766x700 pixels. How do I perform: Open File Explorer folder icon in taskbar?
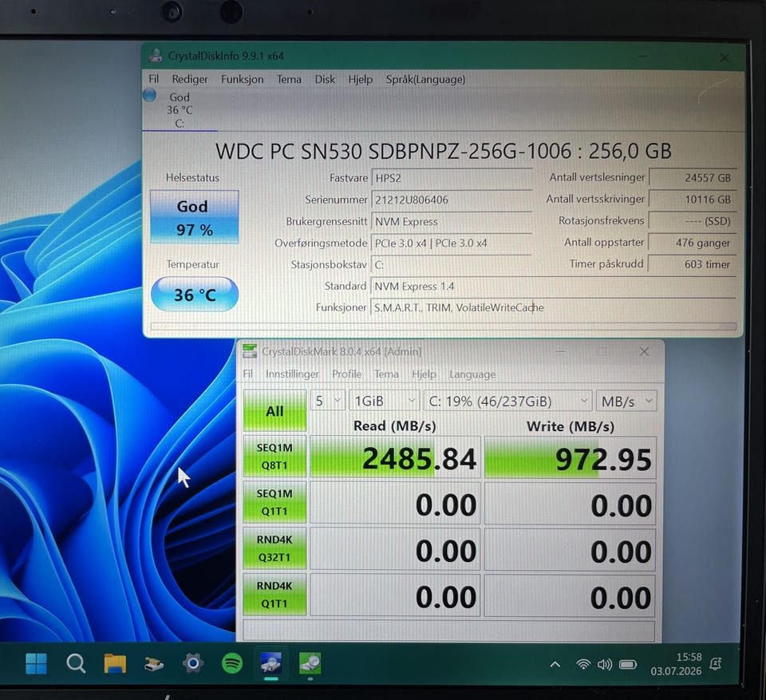115,664
